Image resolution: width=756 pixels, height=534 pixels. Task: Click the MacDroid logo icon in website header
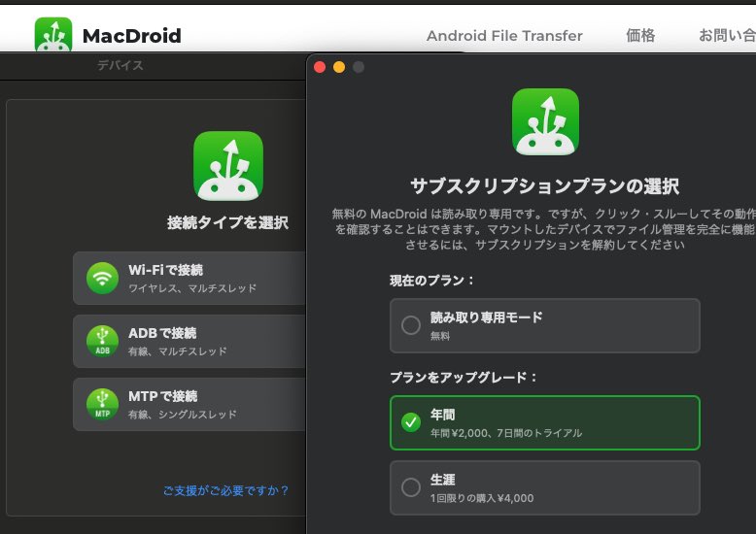coord(53,34)
